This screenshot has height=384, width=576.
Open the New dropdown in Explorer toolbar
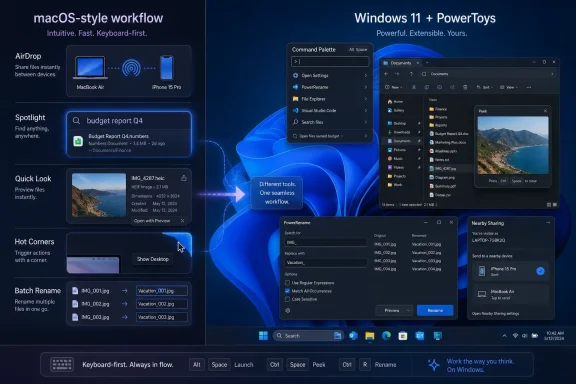(393, 87)
